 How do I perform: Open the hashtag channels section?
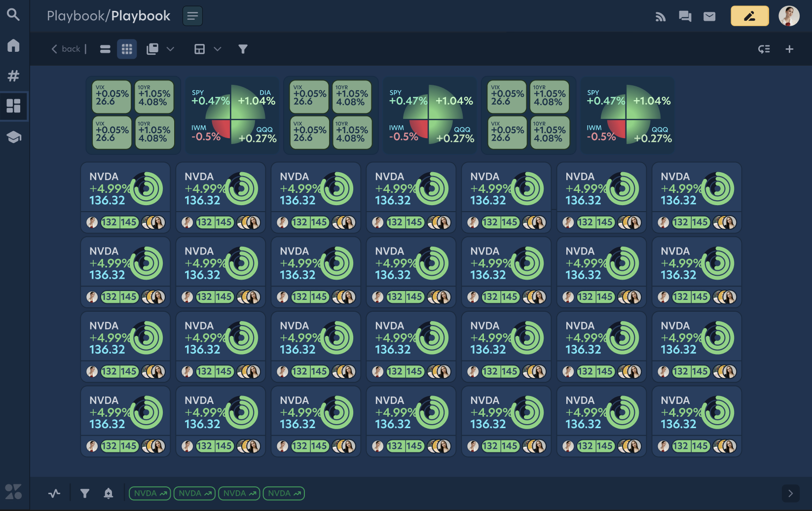click(13, 76)
